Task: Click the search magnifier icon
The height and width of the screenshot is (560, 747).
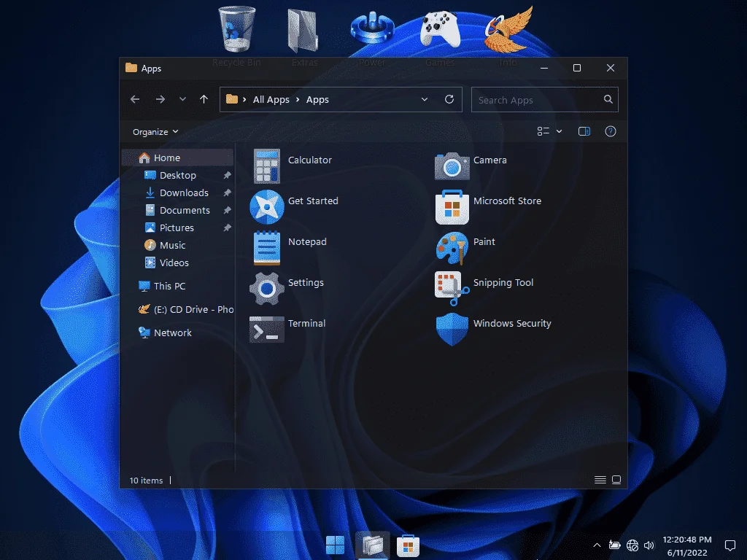Action: coord(608,99)
